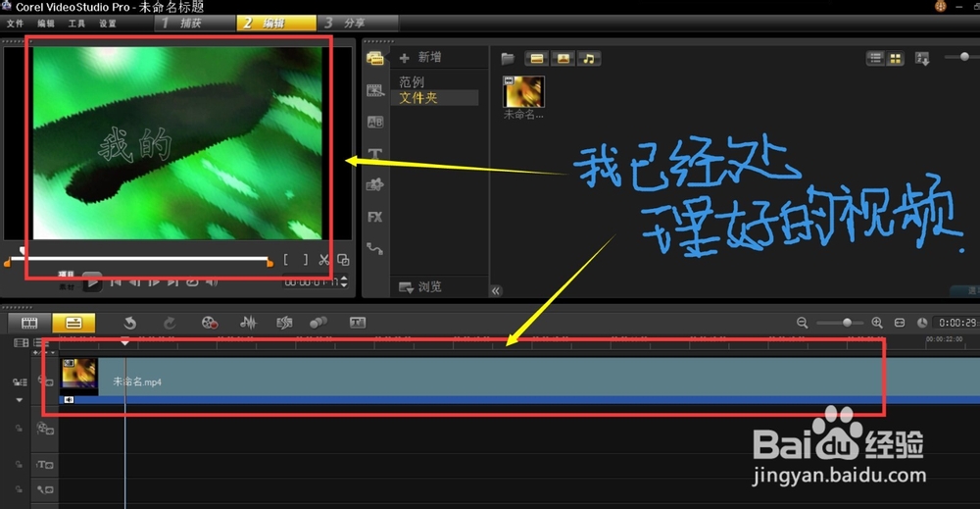Jump to the start of preview

point(116,282)
